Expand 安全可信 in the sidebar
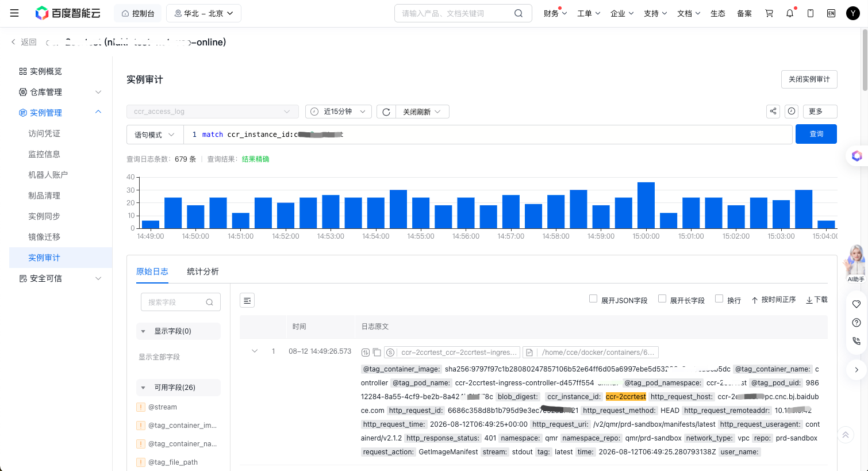868x471 pixels. (60, 278)
